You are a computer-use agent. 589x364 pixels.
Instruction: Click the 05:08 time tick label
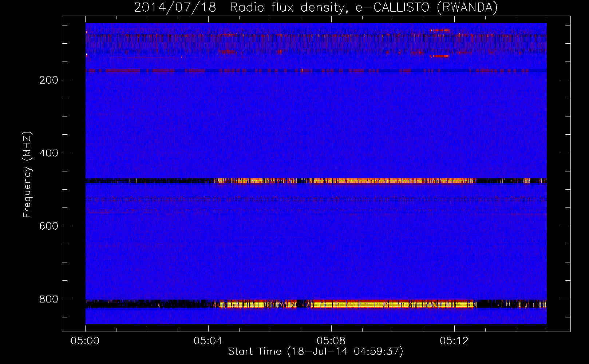click(331, 341)
